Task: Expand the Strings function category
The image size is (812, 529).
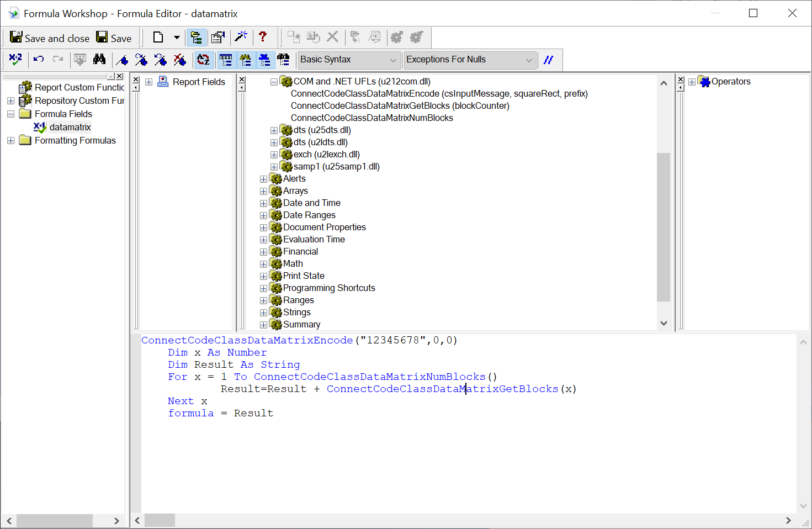Action: point(263,313)
